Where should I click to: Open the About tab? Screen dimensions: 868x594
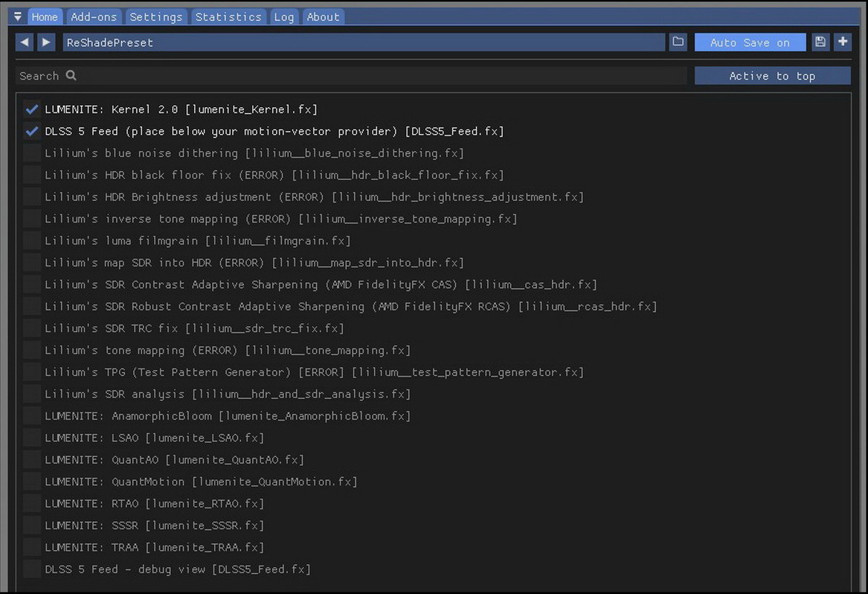(323, 16)
